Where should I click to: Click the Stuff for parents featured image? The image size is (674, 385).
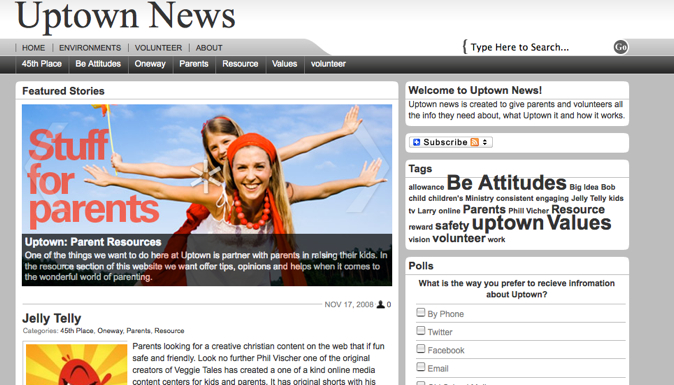coord(207,195)
